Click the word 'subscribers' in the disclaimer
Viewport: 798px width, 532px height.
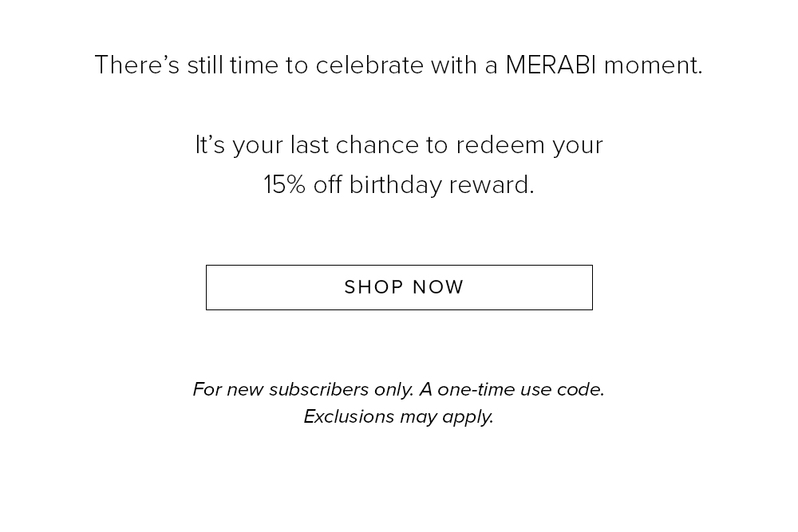318,389
